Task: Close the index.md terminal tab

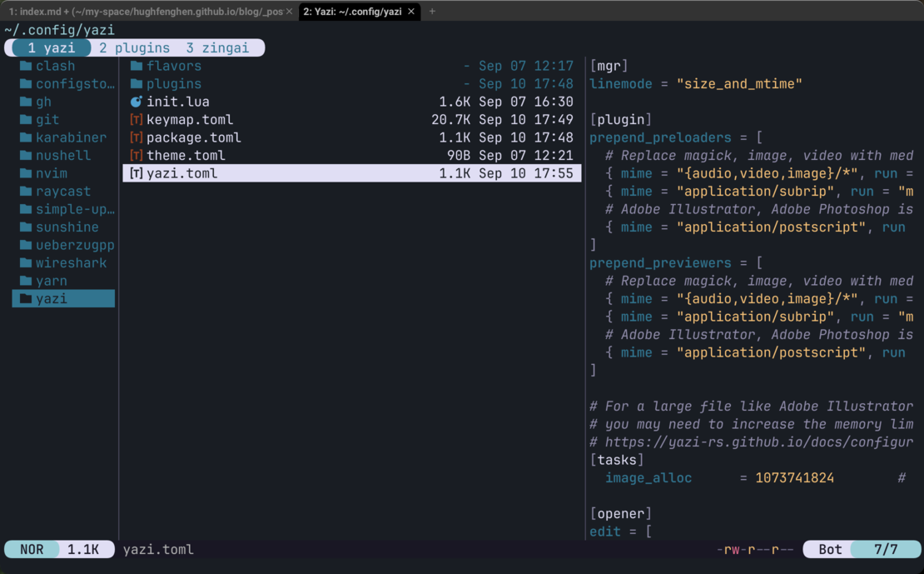Action: tap(290, 11)
